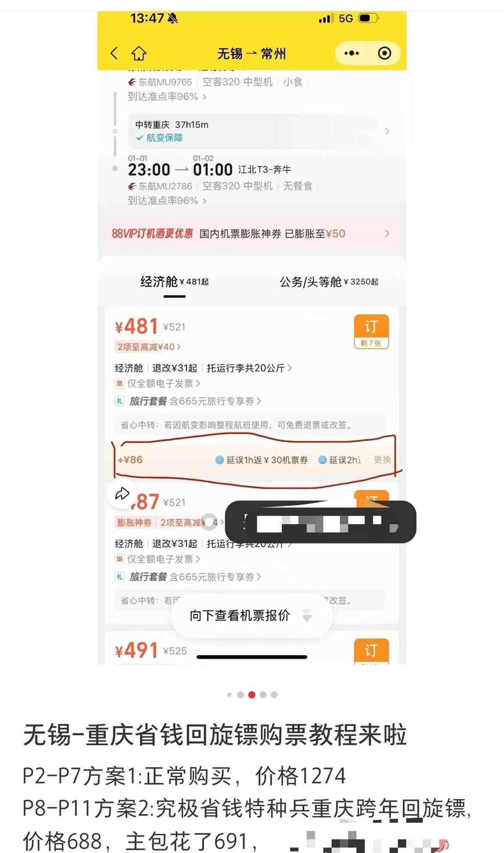The image size is (504, 853).
Task: Click the orange 订 button for ¥481 fare
Action: point(371,332)
